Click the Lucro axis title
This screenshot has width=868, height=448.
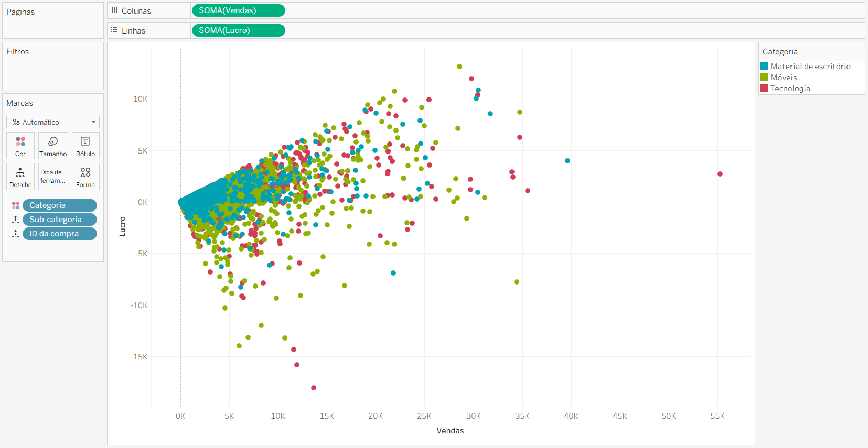[123, 227]
